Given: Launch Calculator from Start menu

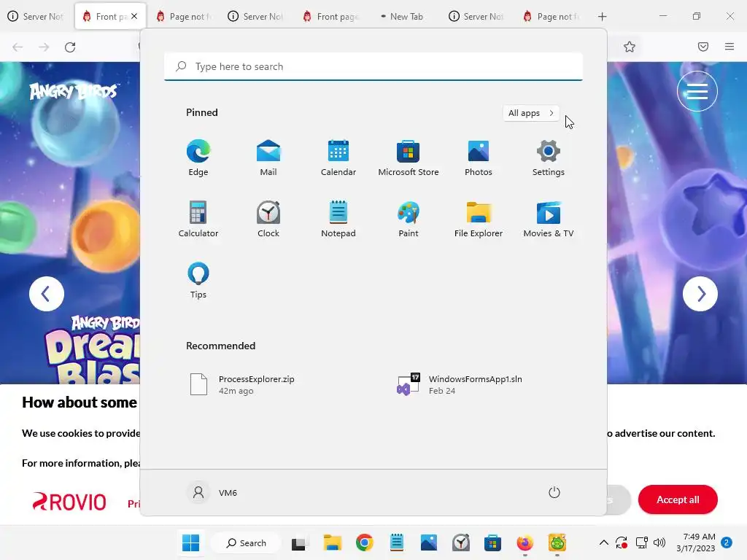Looking at the screenshot, I should (x=198, y=219).
